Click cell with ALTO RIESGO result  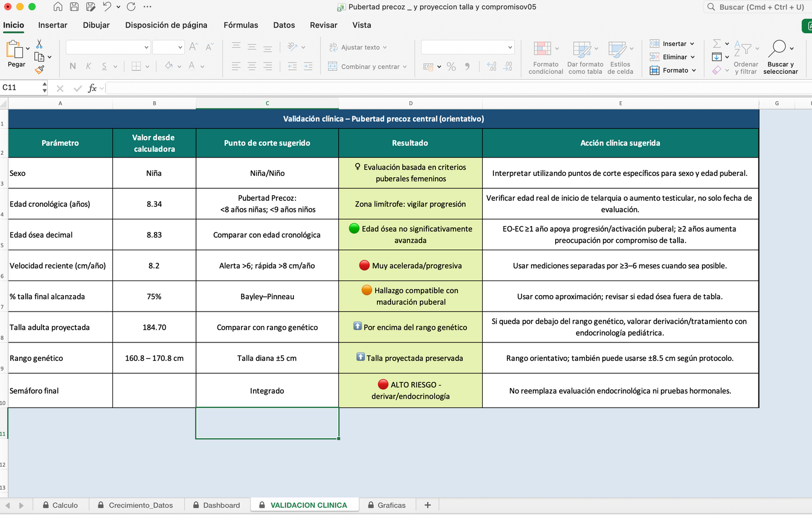(x=411, y=390)
